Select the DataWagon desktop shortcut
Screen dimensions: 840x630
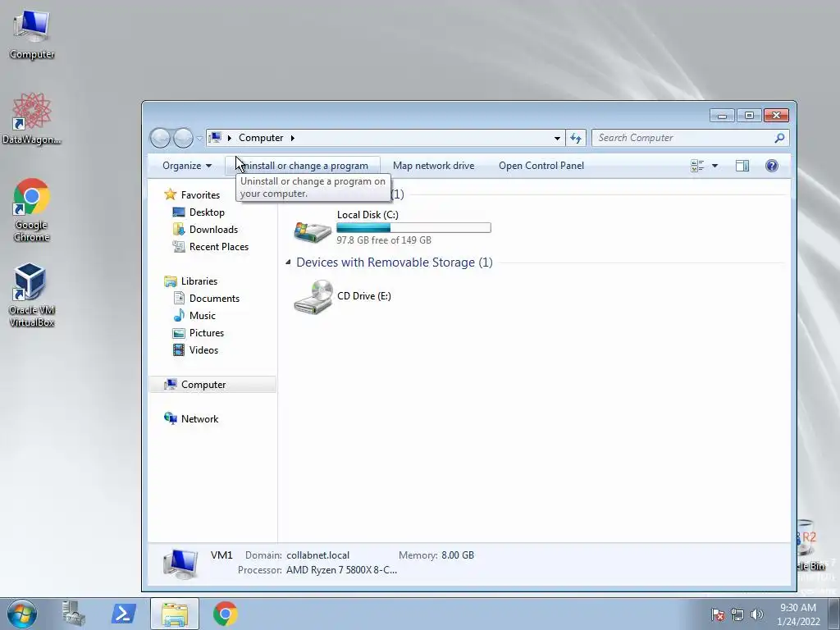pyautogui.click(x=32, y=119)
